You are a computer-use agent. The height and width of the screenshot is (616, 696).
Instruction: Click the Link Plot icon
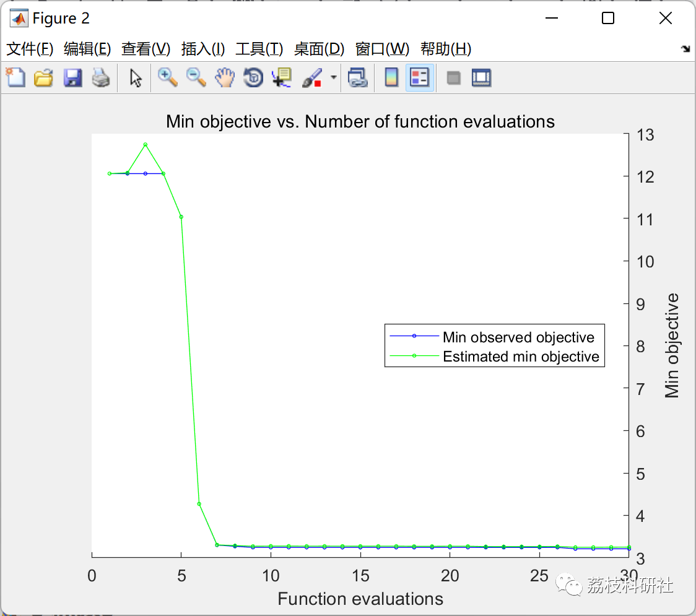[x=358, y=77]
